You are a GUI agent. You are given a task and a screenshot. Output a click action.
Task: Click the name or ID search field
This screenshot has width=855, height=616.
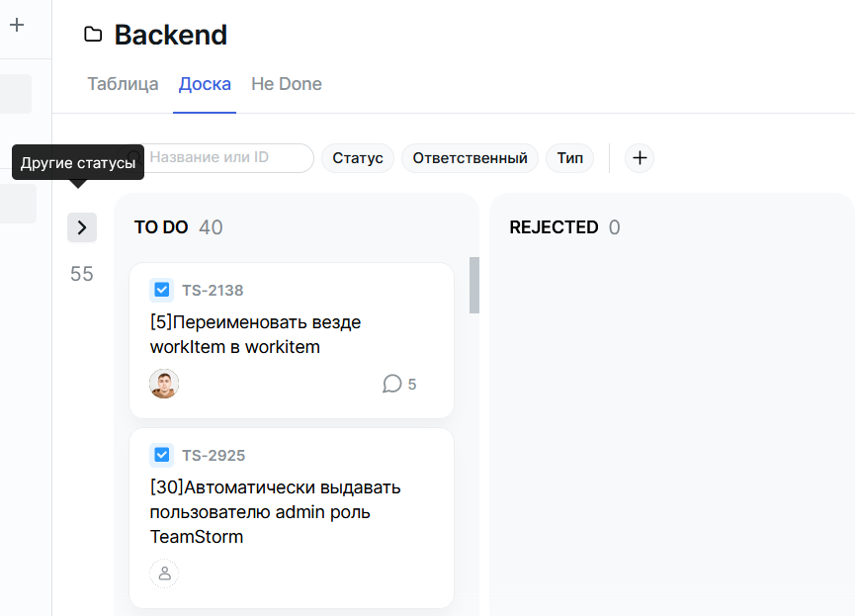[227, 158]
